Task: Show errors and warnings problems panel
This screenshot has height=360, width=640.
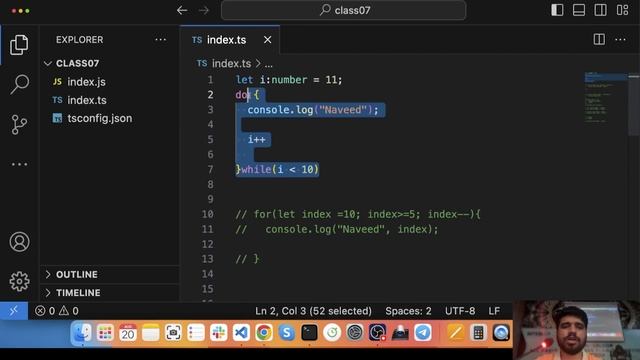Action: (x=57, y=311)
